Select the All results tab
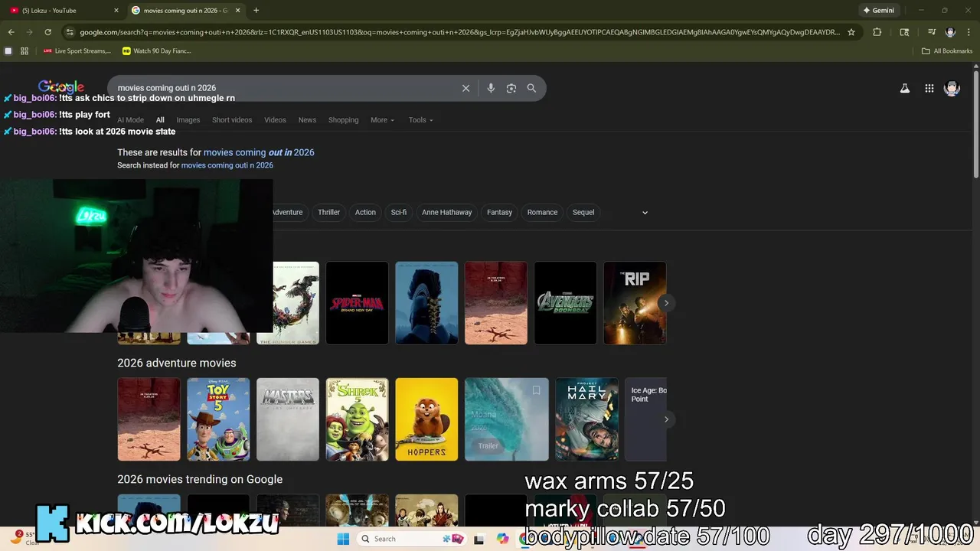Screen dimensions: 980x551 pyautogui.click(x=160, y=120)
